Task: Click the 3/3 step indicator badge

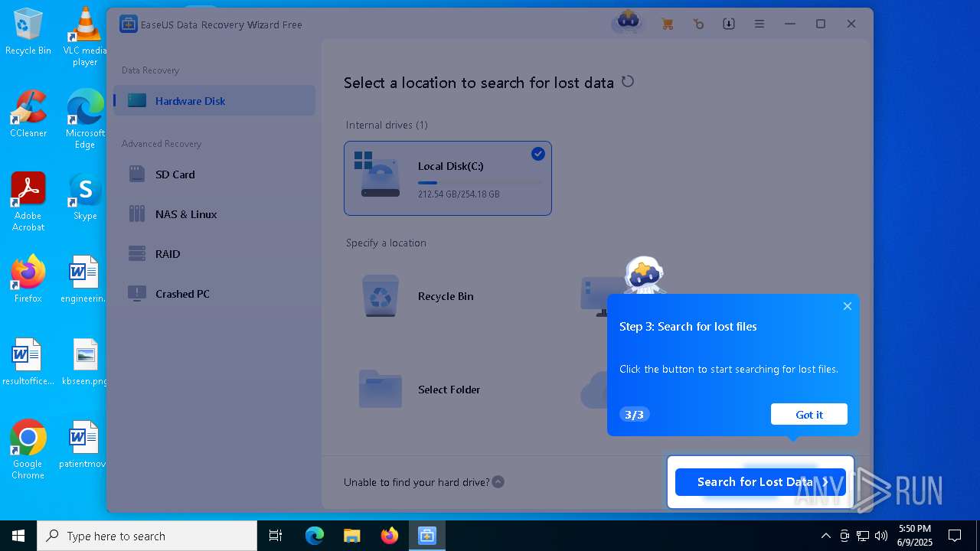Action: coord(634,414)
